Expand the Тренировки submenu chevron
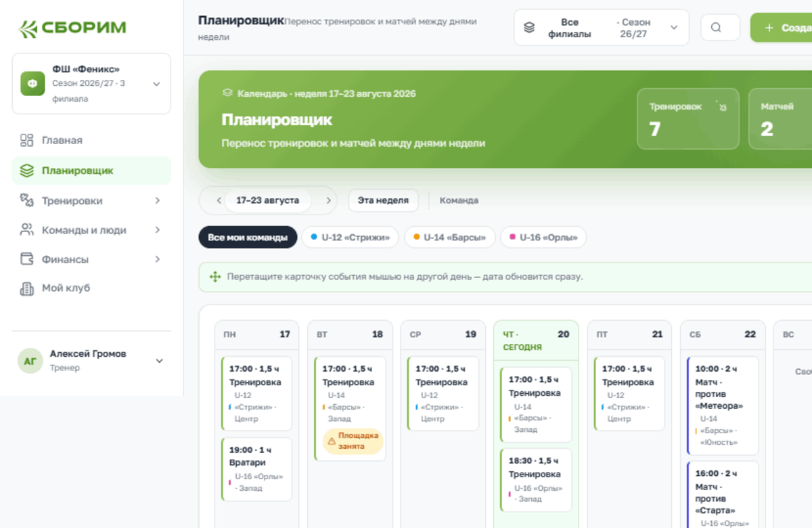The width and height of the screenshot is (812, 528). pyautogui.click(x=157, y=200)
